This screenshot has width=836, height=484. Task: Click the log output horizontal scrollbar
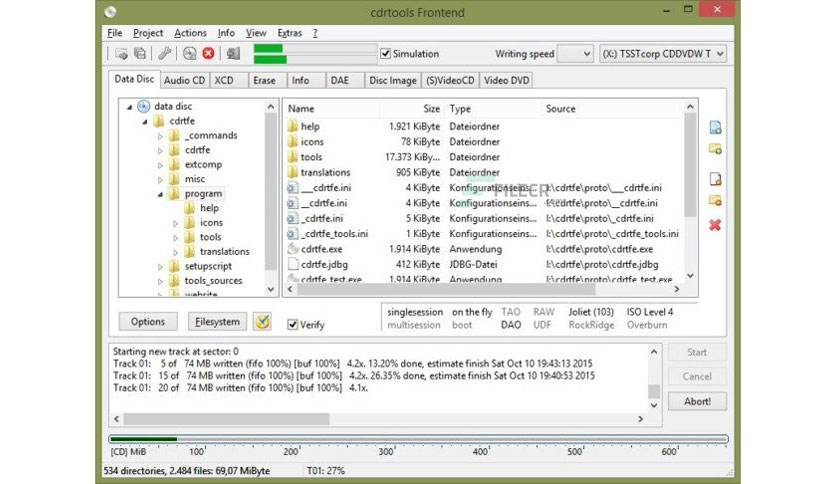point(379,419)
